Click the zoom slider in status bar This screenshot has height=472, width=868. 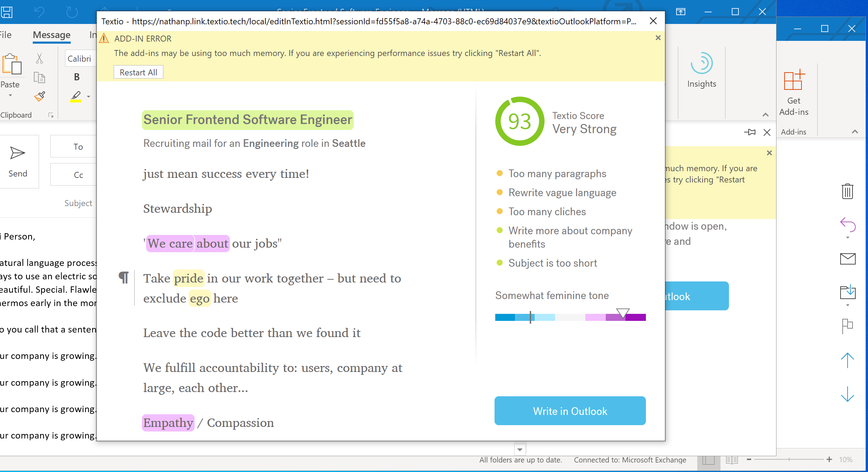pyautogui.click(x=789, y=460)
